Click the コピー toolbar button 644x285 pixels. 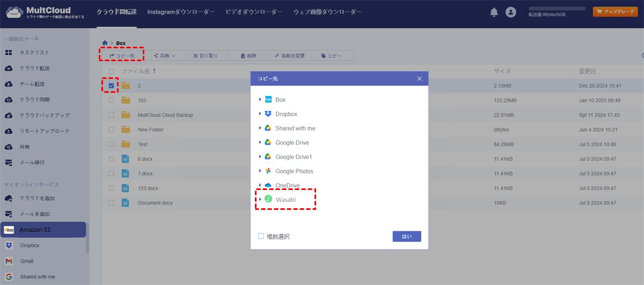[331, 55]
